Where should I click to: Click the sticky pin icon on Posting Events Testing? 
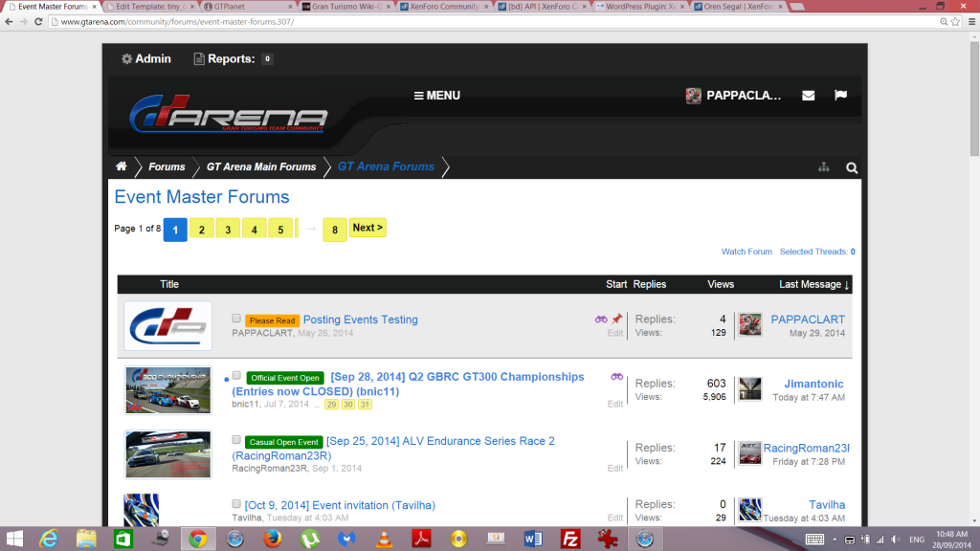point(617,319)
